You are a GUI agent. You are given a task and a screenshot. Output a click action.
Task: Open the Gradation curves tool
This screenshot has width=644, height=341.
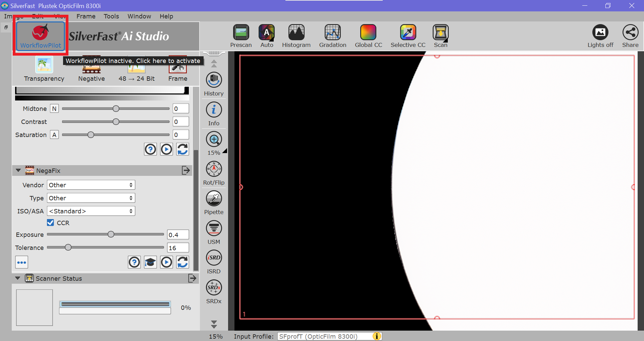(x=332, y=36)
